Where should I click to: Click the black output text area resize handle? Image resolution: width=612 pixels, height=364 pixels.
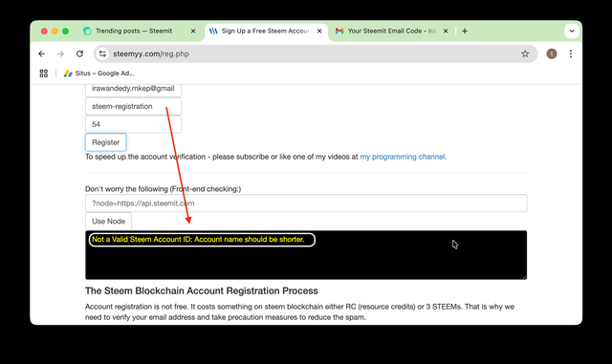tap(524, 277)
